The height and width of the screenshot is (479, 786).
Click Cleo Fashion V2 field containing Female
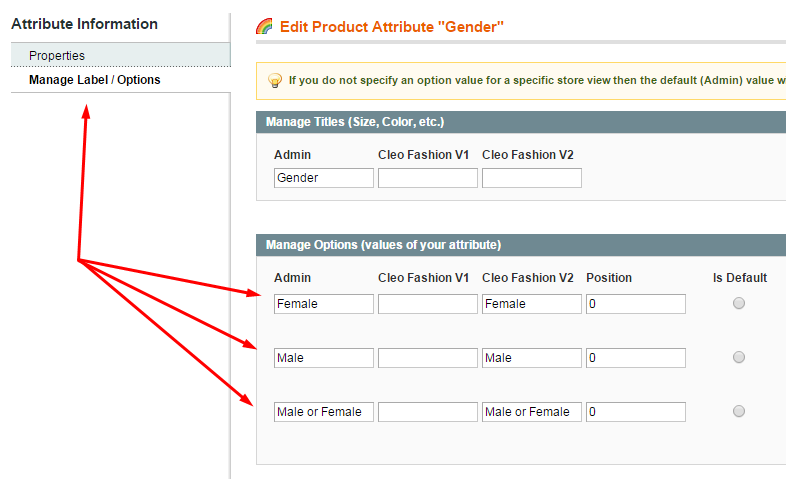click(532, 304)
